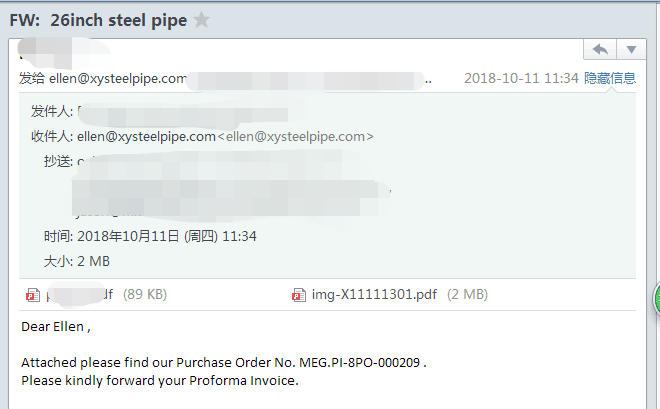This screenshot has width=660, height=409.
Task: Click ellen@xysteelpipe.com in the 发给 line
Action: pos(118,79)
